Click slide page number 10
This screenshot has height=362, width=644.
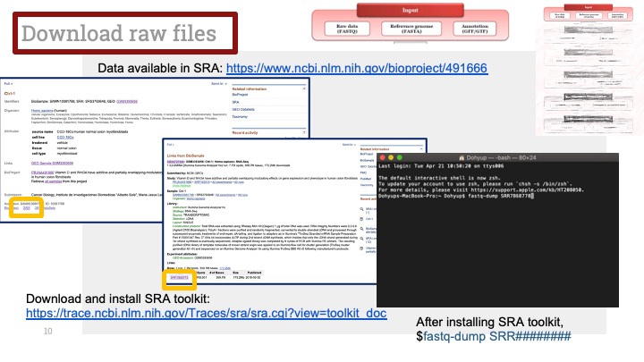(47, 332)
